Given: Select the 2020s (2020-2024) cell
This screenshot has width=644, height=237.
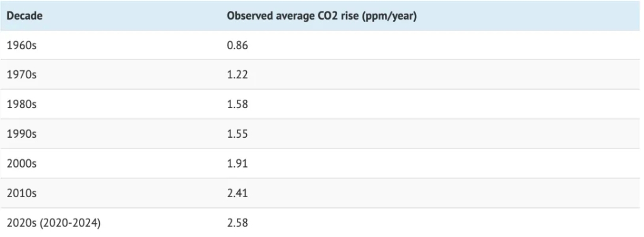Looking at the screenshot, I should click(x=110, y=222).
